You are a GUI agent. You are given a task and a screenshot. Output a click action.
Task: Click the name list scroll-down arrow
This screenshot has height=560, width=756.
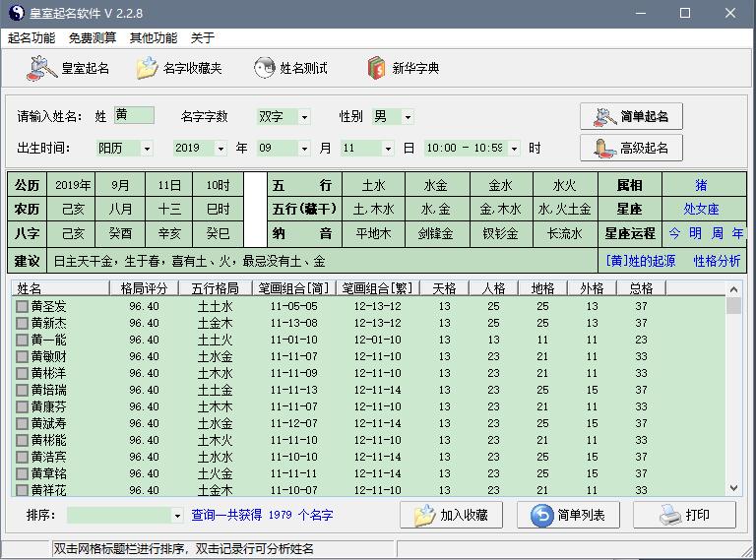click(733, 488)
